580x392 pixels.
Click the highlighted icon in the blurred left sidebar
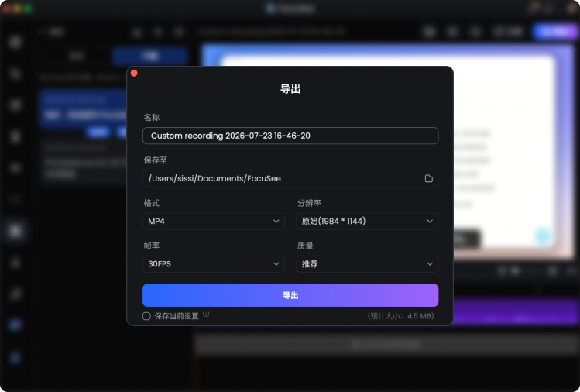point(15,231)
